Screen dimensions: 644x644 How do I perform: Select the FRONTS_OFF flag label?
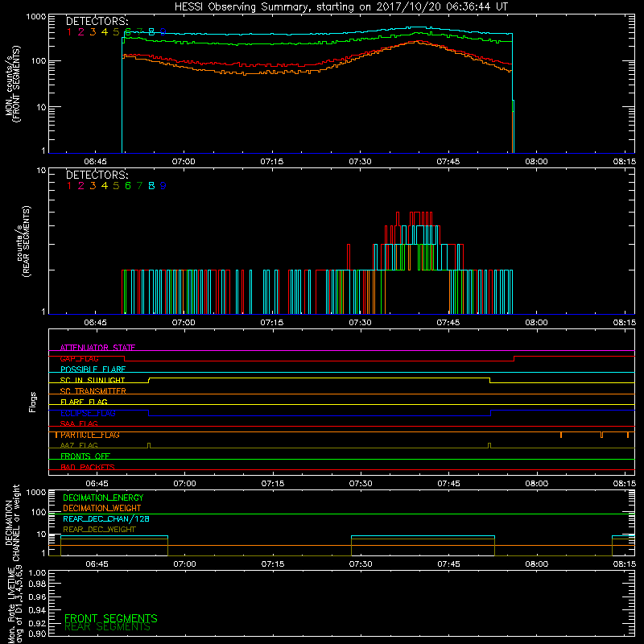pos(85,456)
